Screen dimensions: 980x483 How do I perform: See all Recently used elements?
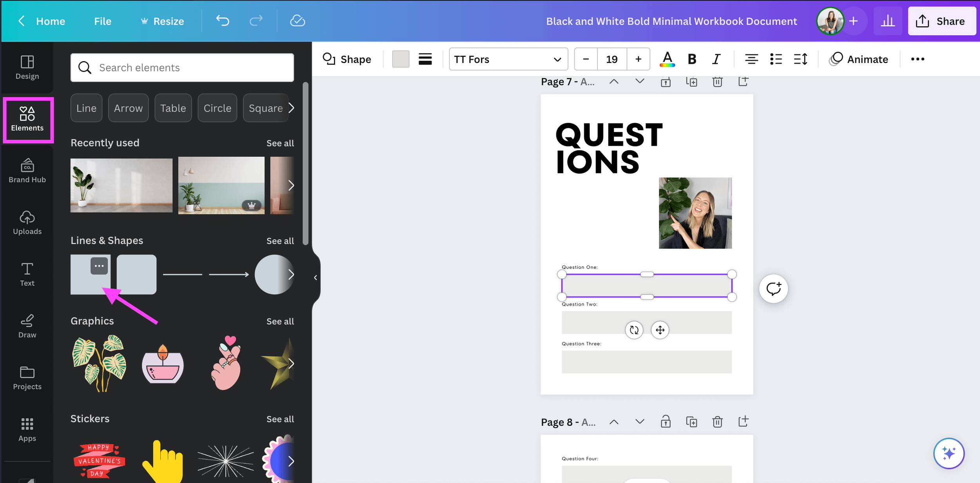280,143
